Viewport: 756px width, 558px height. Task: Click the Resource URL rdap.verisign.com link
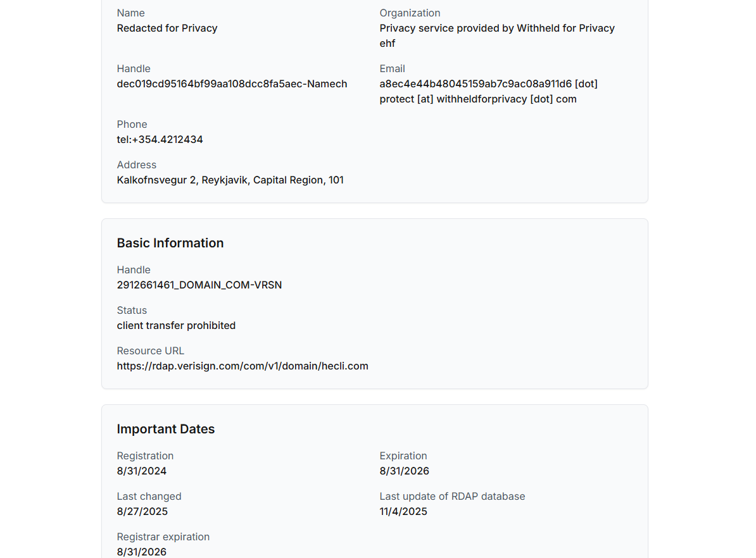pos(243,366)
